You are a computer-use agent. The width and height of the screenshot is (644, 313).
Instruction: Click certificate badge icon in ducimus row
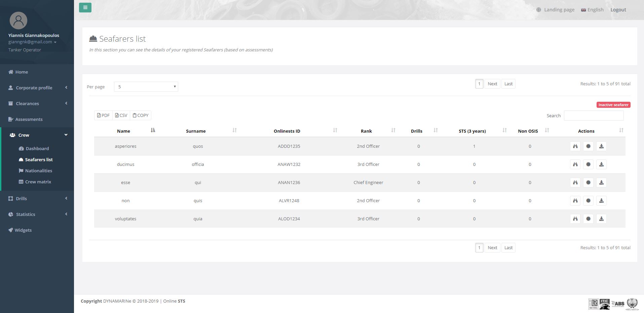pos(588,165)
